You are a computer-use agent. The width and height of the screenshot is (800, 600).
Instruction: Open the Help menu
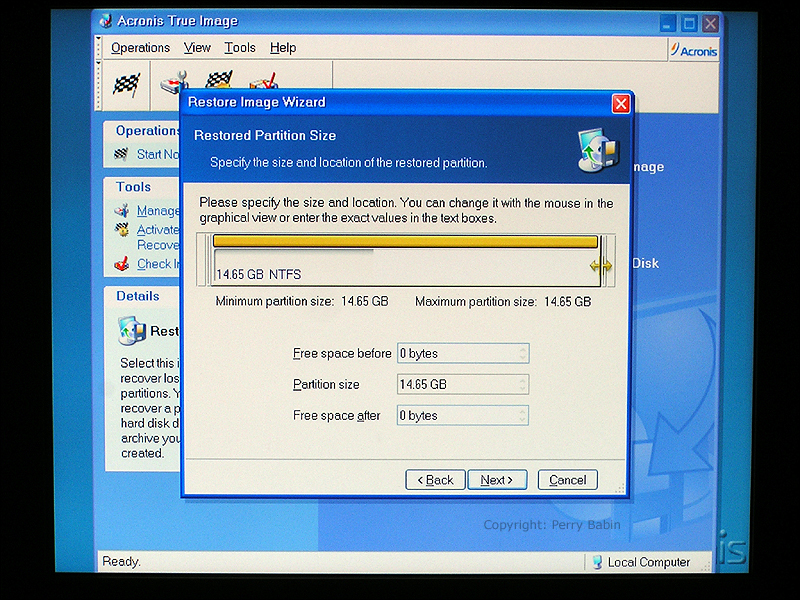coord(283,48)
